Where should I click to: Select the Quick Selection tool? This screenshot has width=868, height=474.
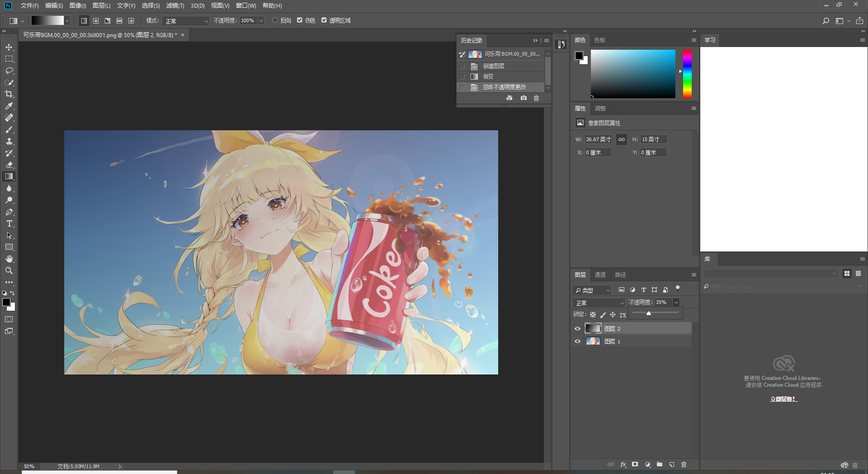pos(9,83)
